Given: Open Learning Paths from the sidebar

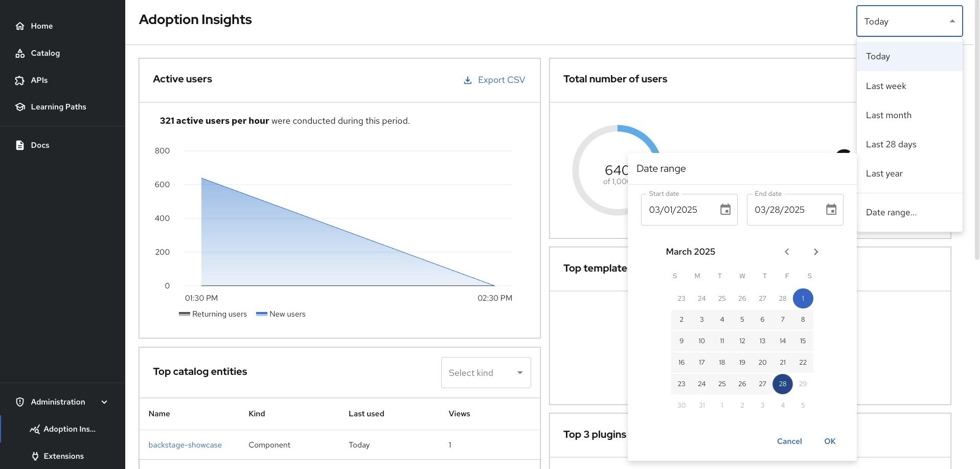Looking at the screenshot, I should (19, 106).
